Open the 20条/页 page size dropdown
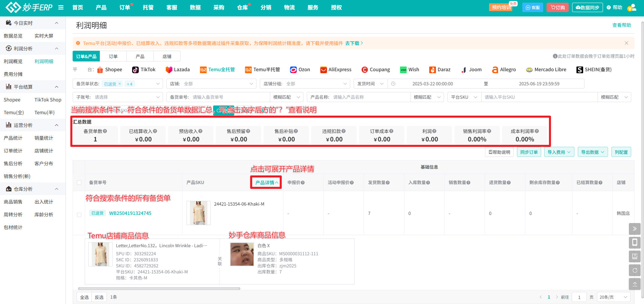This screenshot has height=304, width=644. [613, 297]
